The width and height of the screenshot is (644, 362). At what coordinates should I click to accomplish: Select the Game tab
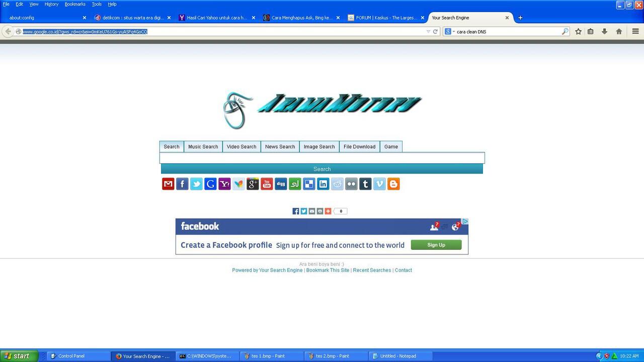pos(391,147)
